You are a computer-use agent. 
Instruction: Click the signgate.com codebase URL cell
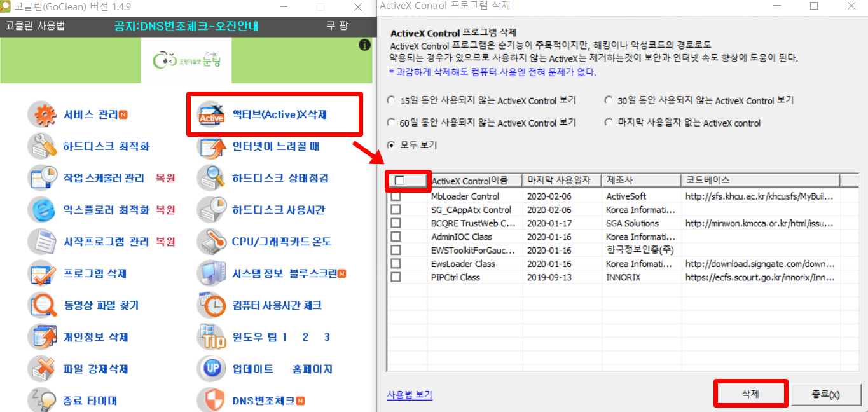pos(761,264)
